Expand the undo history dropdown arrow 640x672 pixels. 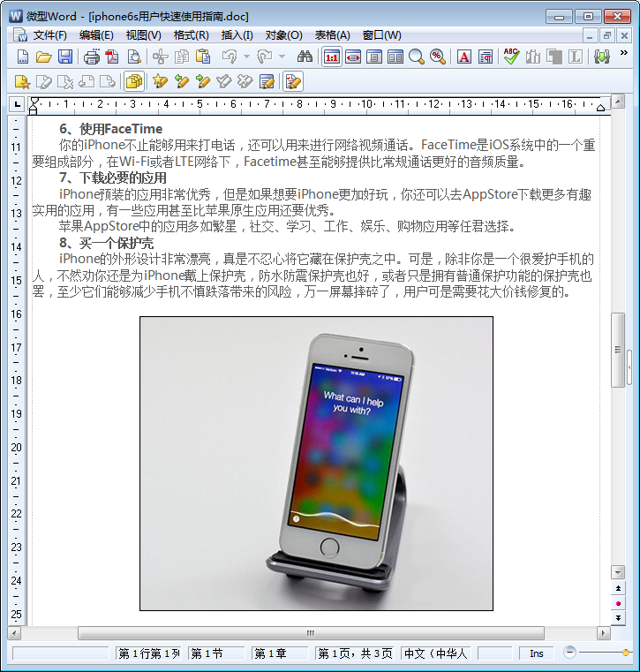click(x=246, y=57)
